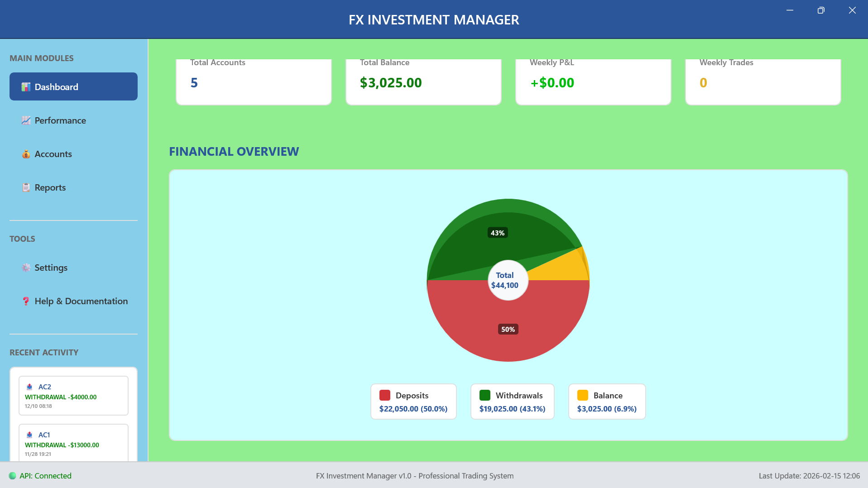Click the Deposits legend card
Viewport: 868px width, 488px height.
(413, 401)
